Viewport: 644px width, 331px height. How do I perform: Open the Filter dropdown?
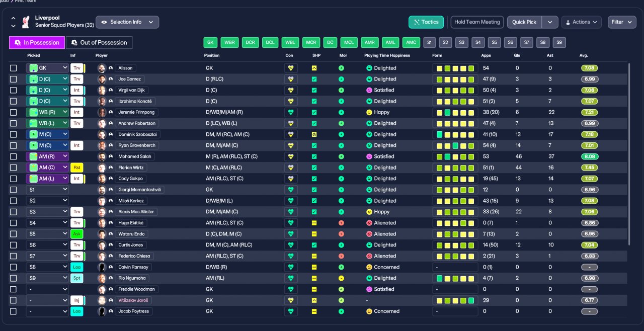point(622,22)
